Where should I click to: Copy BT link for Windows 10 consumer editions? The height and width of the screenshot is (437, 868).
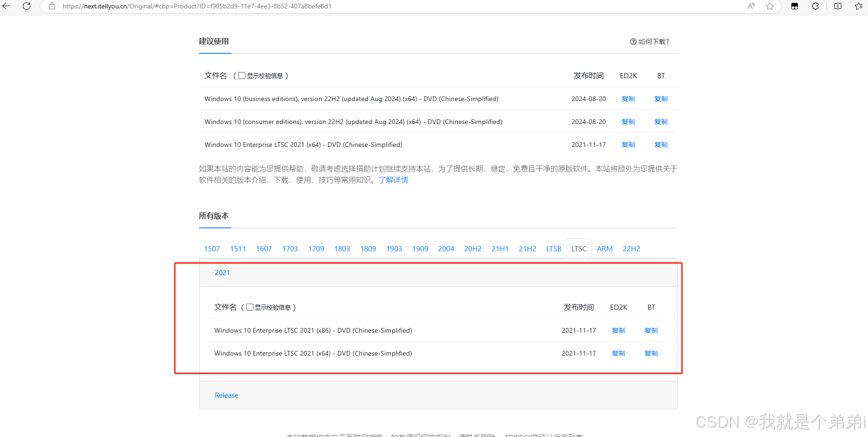pos(661,122)
